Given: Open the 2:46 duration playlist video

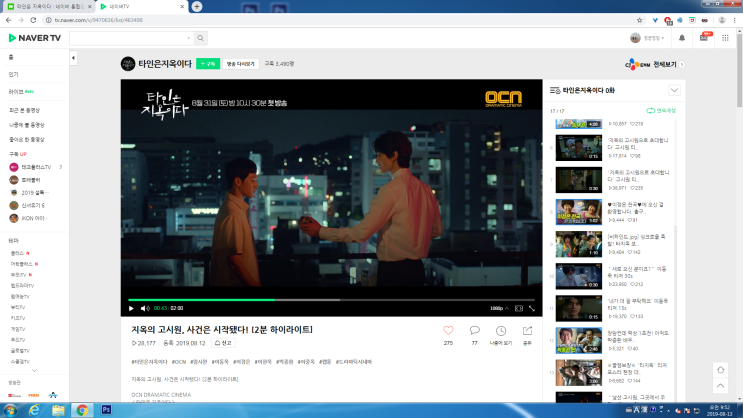Looking at the screenshot, I should [x=579, y=340].
